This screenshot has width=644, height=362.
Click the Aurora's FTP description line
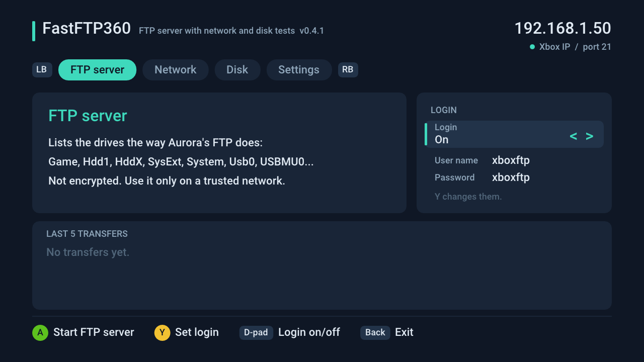point(155,143)
